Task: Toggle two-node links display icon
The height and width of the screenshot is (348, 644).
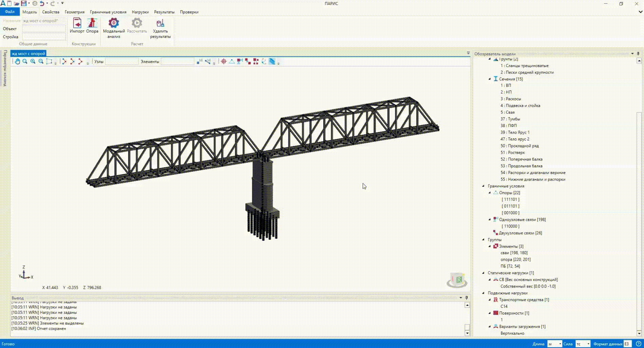Action: (248, 61)
